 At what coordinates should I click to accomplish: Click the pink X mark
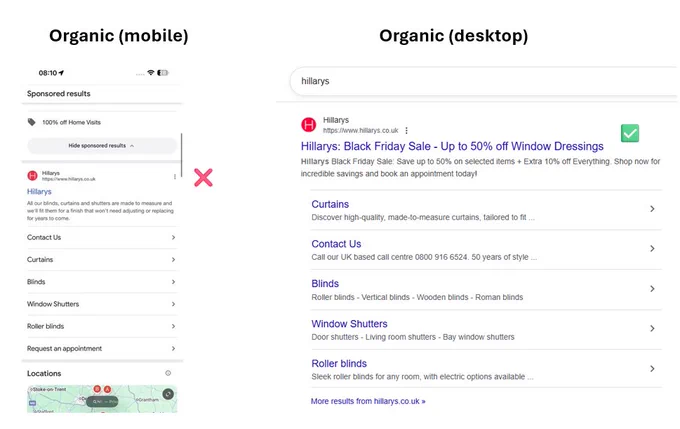(x=203, y=177)
